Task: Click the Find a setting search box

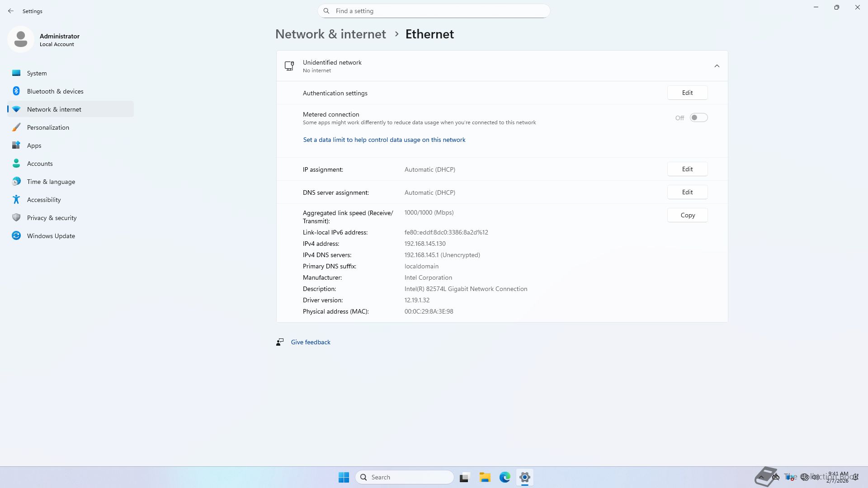Action: [x=434, y=11]
